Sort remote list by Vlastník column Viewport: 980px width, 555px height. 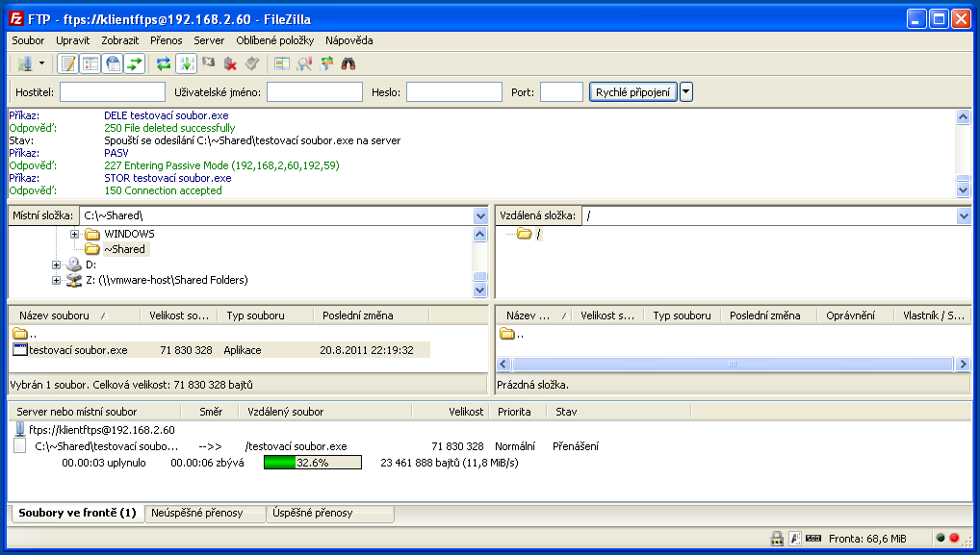[933, 315]
